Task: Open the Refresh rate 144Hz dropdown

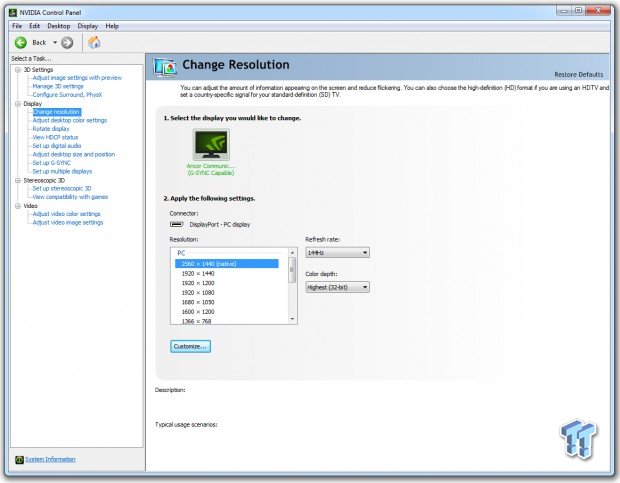Action: (337, 253)
